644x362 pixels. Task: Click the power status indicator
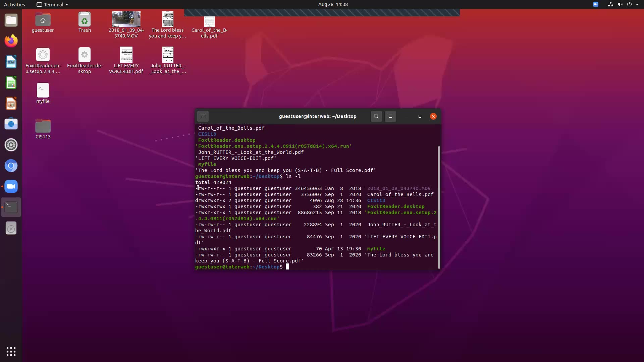coord(630,4)
